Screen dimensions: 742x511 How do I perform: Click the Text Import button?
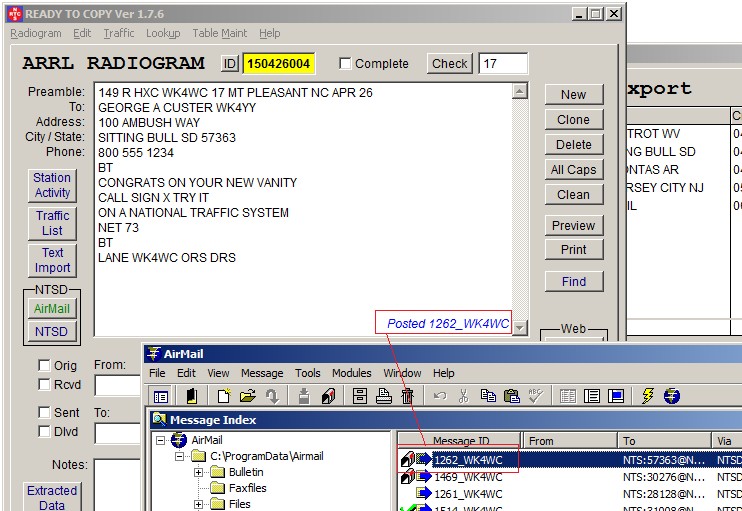pos(52,260)
